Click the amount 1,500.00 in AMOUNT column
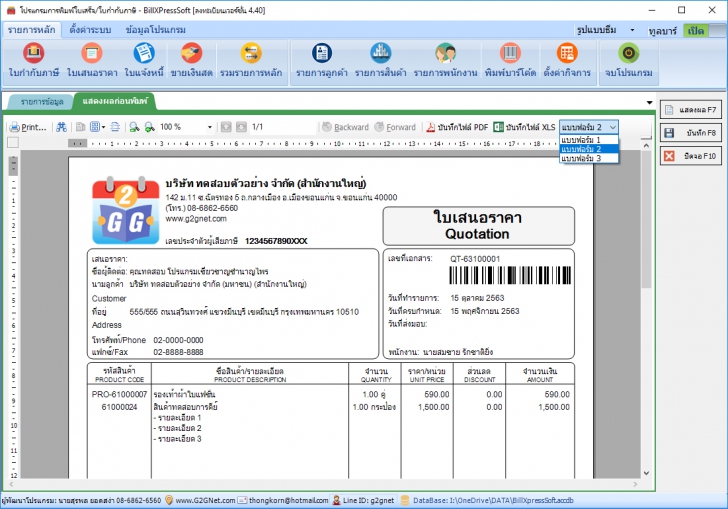The width and height of the screenshot is (728, 509). (x=554, y=407)
